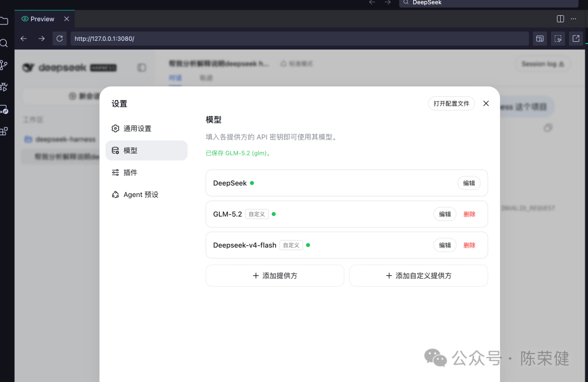Click the deepseek logo in the app header
The image size is (588, 382).
pyautogui.click(x=69, y=67)
